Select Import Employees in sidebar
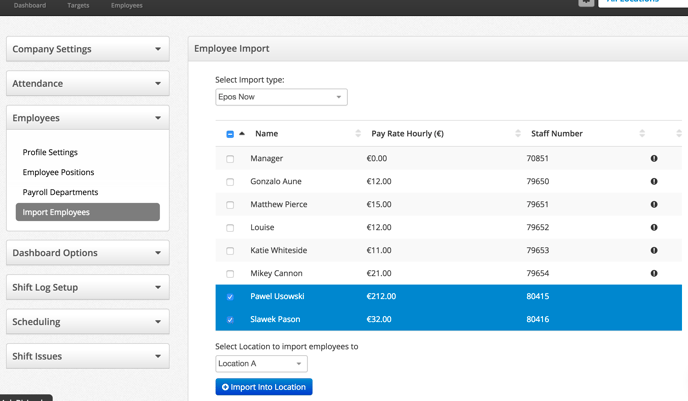The width and height of the screenshot is (688, 401). 88,212
